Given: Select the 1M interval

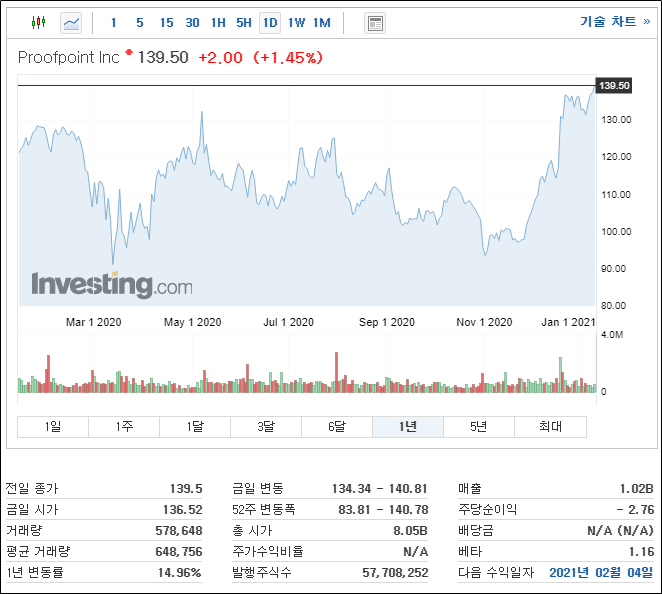Looking at the screenshot, I should click(x=322, y=23).
